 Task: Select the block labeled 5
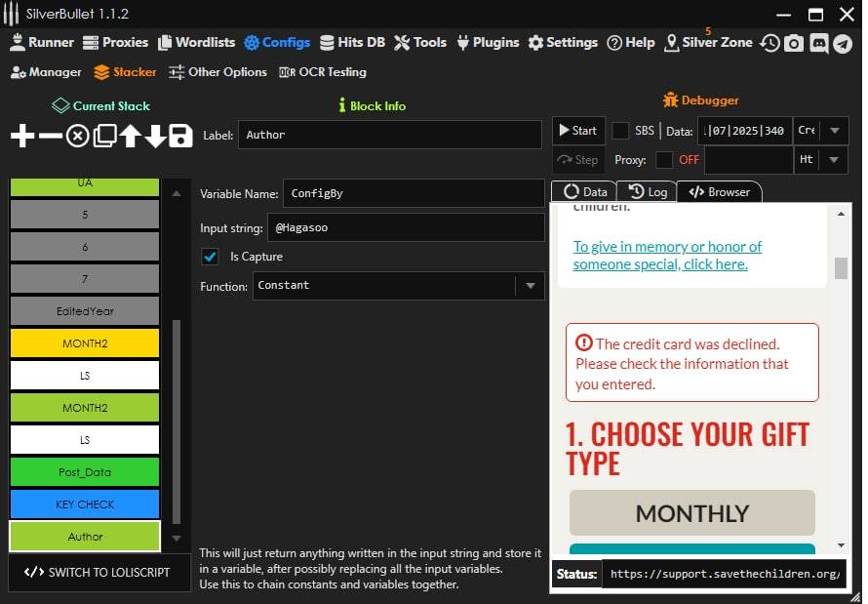click(85, 215)
